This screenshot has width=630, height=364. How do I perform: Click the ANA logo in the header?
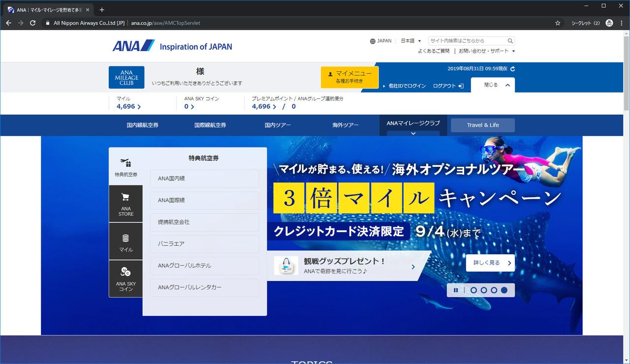(x=133, y=46)
